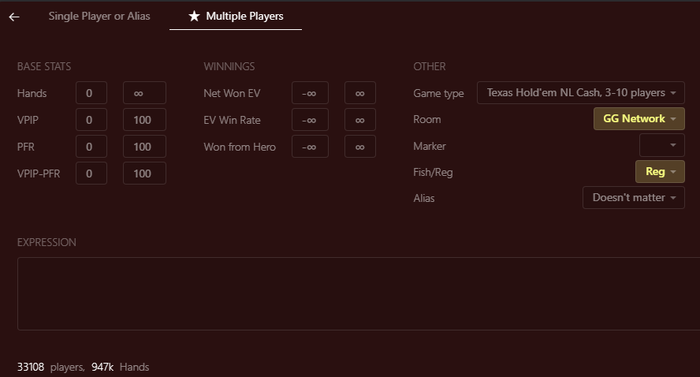Screen dimensions: 700x377
Task: Click the VPIP-PFR minimum field
Action: pyautogui.click(x=91, y=173)
